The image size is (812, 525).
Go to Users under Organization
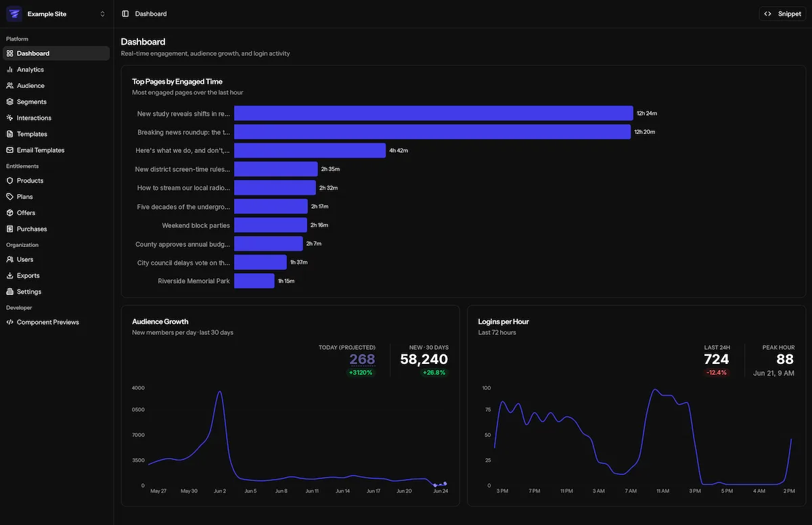[56, 259]
